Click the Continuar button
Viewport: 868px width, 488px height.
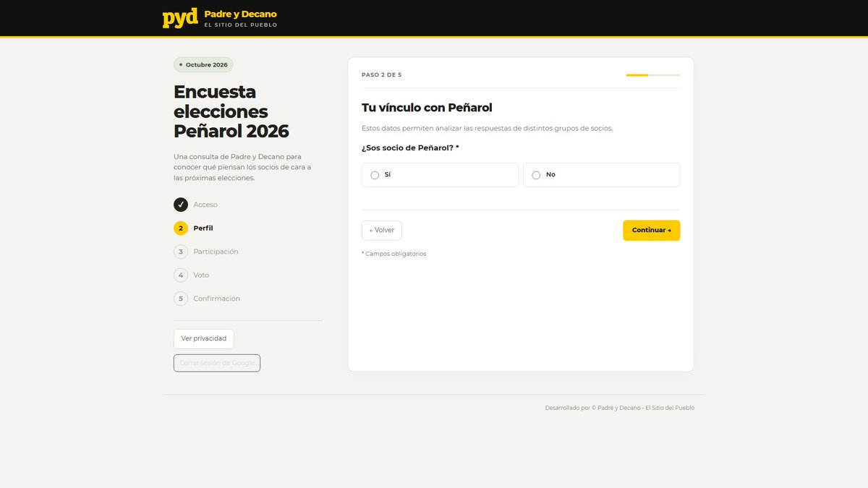coord(651,230)
